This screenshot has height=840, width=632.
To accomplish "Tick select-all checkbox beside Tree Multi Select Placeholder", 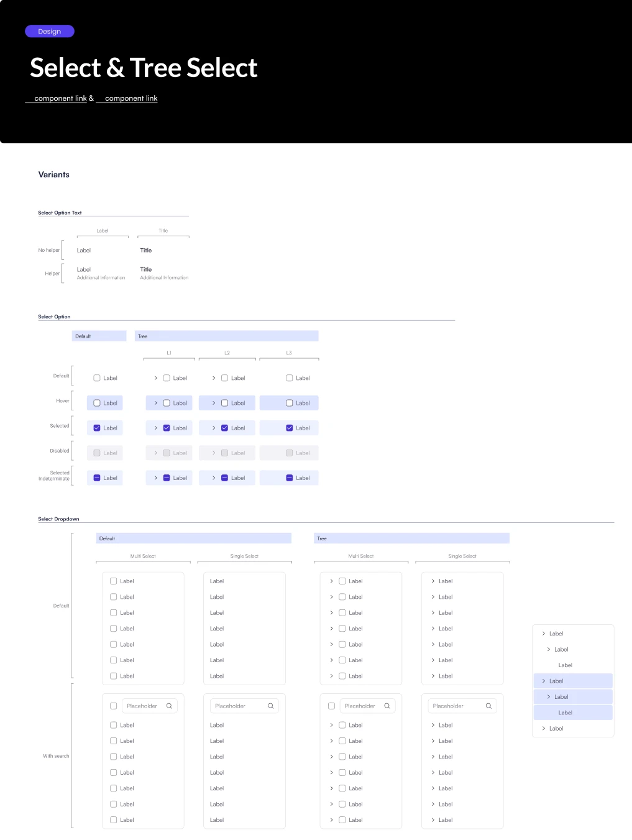I will pos(331,706).
